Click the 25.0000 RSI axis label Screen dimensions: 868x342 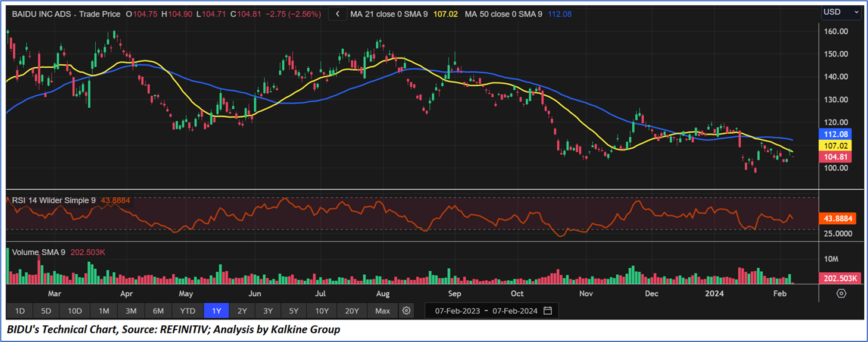839,234
